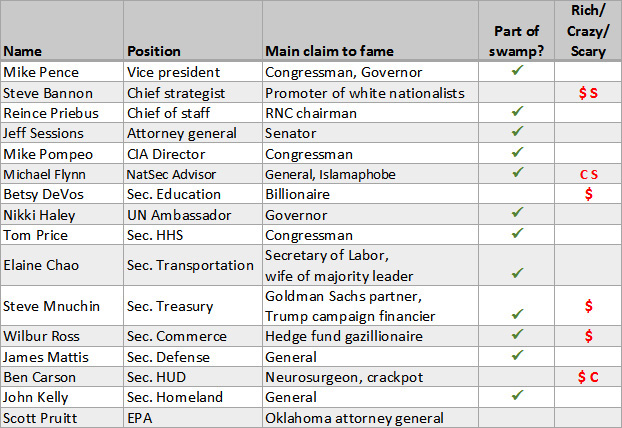
Task: Click the swamp checkmark for John Kelly
Action: click(517, 397)
